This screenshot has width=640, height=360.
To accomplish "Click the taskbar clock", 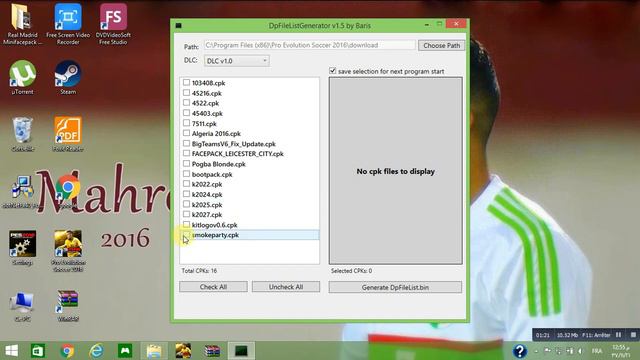I will point(621,351).
